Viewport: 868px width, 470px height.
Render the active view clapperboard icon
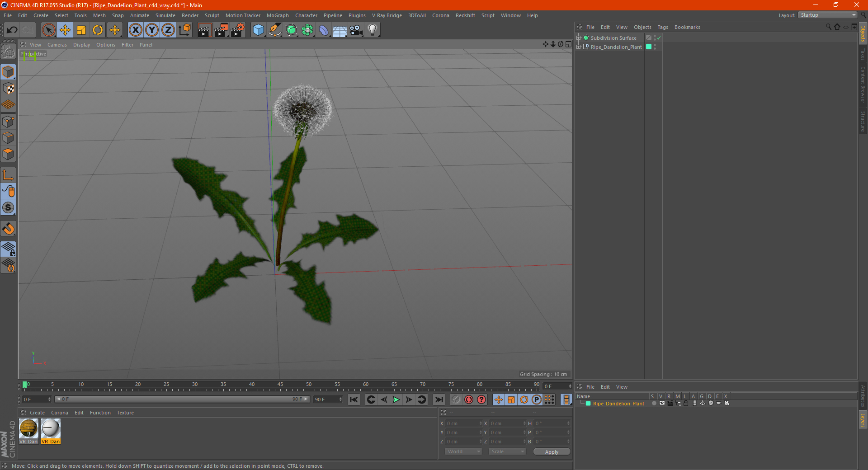click(204, 30)
